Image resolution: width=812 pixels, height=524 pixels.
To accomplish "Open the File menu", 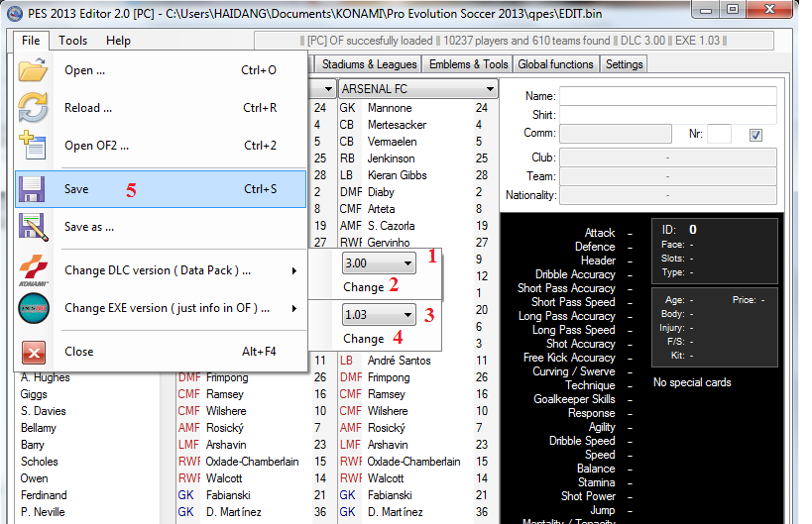I will click(x=31, y=41).
